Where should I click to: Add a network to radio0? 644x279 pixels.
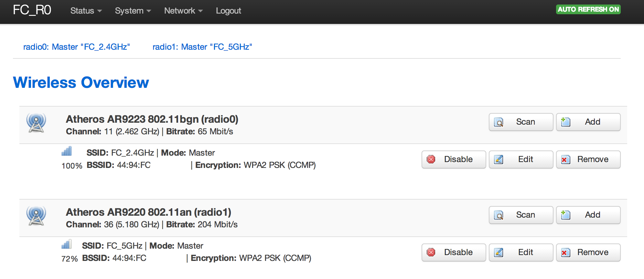point(588,122)
